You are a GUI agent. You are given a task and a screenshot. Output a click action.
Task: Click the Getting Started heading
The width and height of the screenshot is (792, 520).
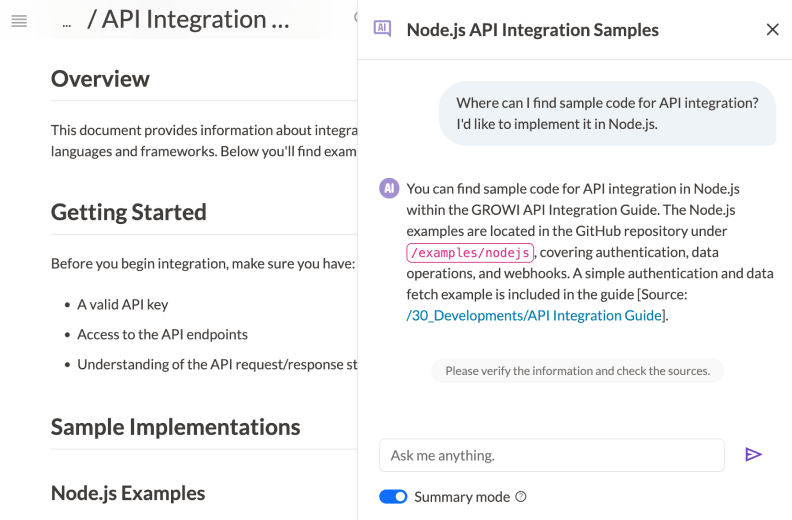pyautogui.click(x=128, y=212)
